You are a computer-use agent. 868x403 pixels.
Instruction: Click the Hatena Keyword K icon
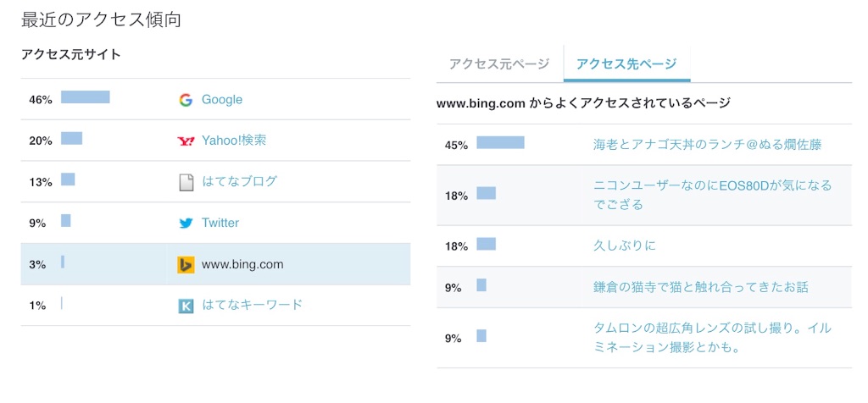pos(186,305)
